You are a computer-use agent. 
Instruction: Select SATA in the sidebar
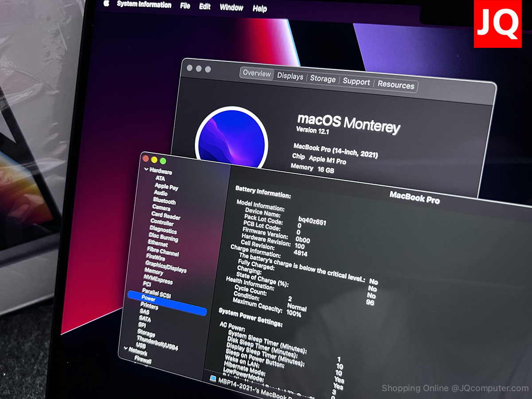coord(145,319)
